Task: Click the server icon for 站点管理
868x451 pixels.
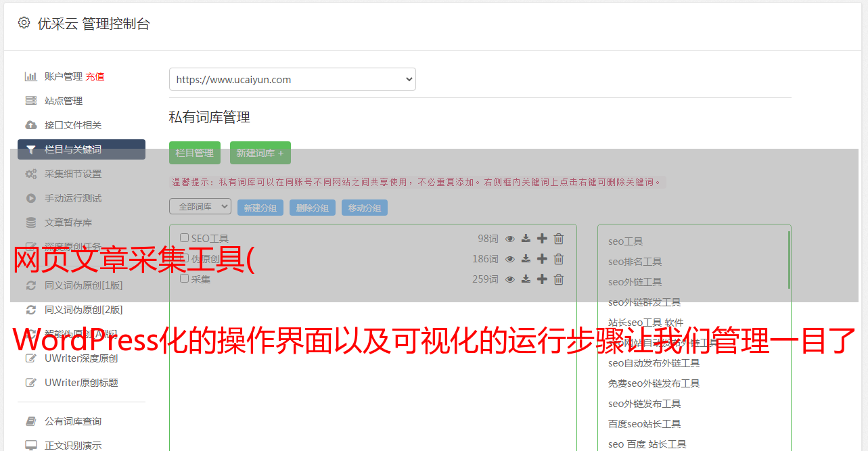Action: 31,101
